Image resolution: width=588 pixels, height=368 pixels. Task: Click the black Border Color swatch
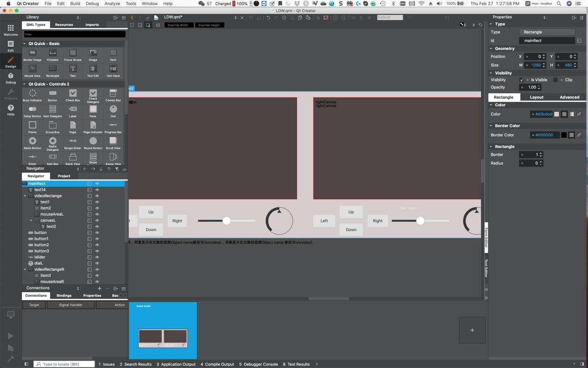click(x=564, y=135)
